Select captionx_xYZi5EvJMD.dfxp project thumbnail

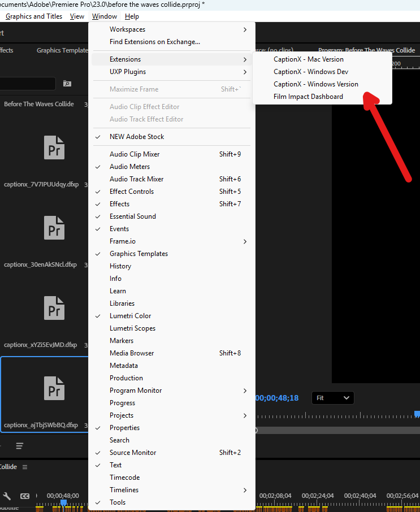(54, 308)
